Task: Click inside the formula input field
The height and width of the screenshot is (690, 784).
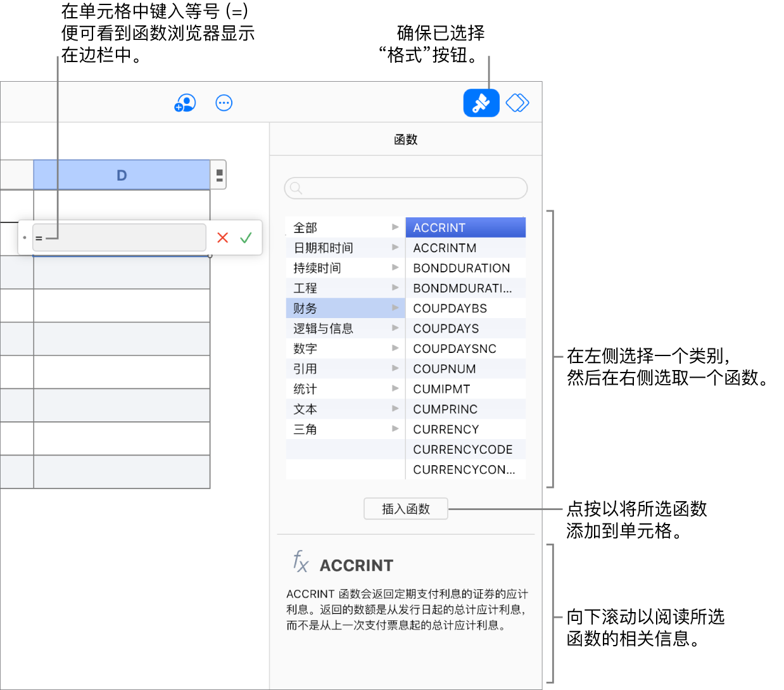Action: [119, 237]
